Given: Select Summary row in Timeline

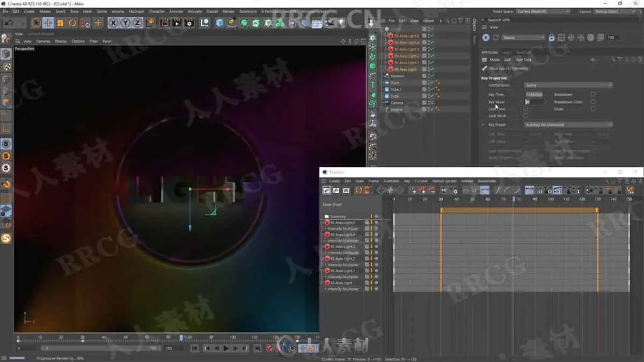Looking at the screenshot, I should point(338,217).
